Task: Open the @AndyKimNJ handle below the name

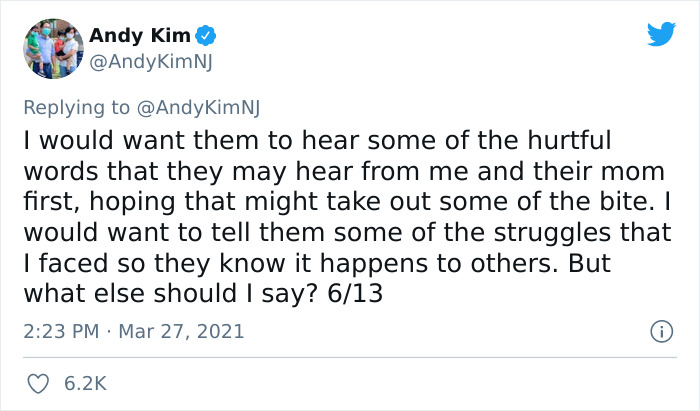Action: click(x=151, y=62)
